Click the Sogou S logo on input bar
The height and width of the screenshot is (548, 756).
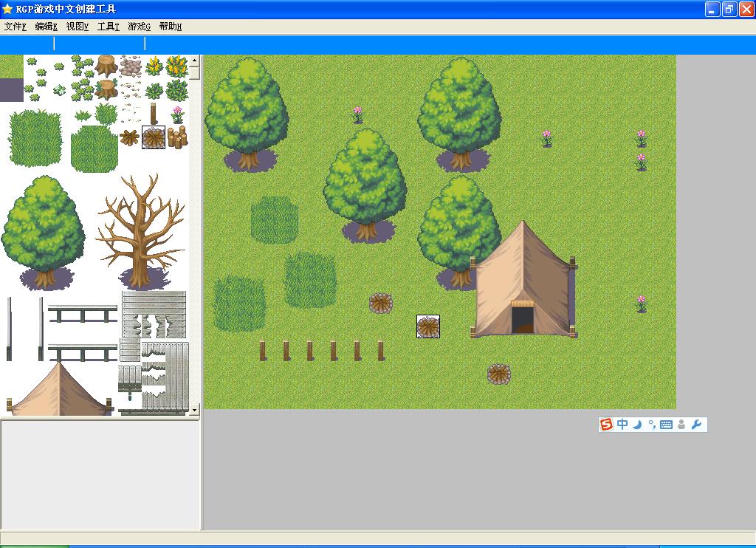(x=606, y=425)
